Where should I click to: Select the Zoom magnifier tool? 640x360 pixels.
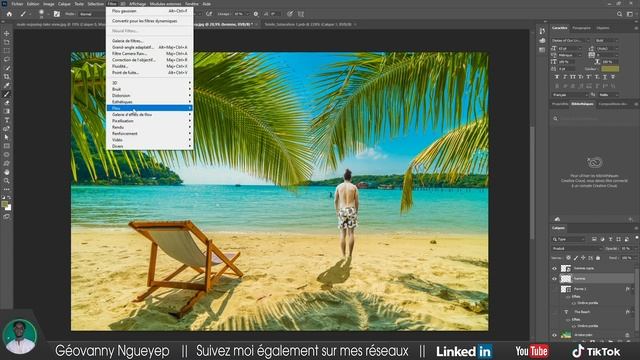point(7,180)
